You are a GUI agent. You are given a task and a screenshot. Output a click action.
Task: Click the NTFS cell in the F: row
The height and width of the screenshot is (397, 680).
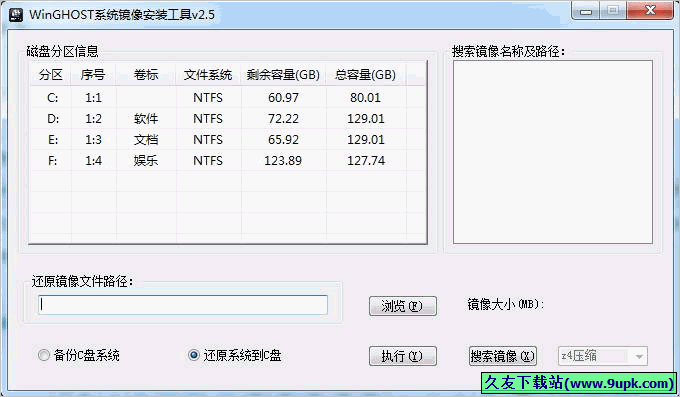coord(208,161)
